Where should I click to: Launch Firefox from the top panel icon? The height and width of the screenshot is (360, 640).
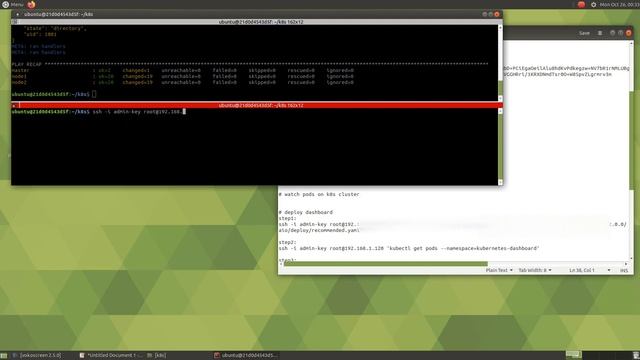31,4
